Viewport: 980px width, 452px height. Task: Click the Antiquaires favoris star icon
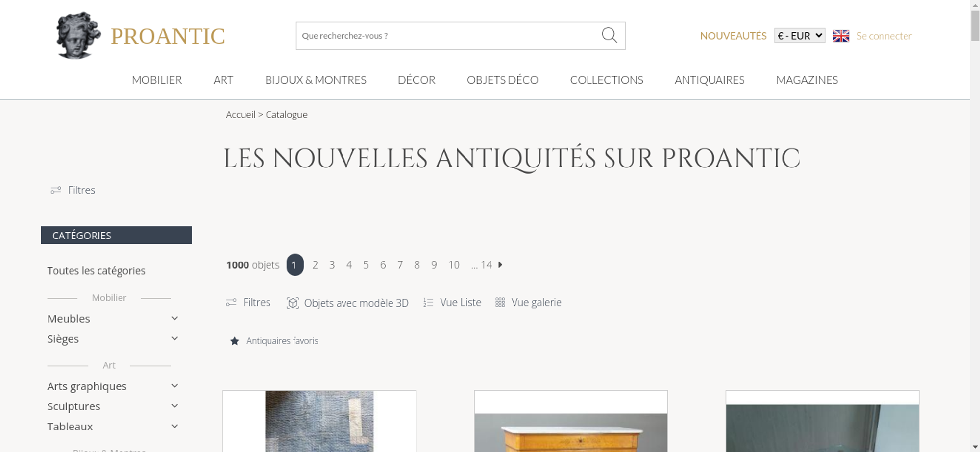(x=235, y=341)
